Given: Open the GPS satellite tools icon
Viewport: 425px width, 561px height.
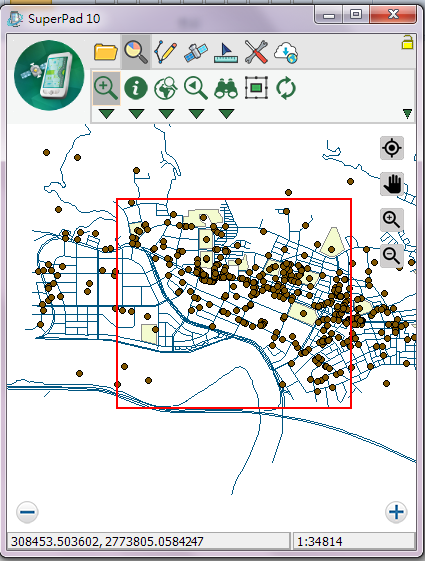Looking at the screenshot, I should (x=196, y=52).
